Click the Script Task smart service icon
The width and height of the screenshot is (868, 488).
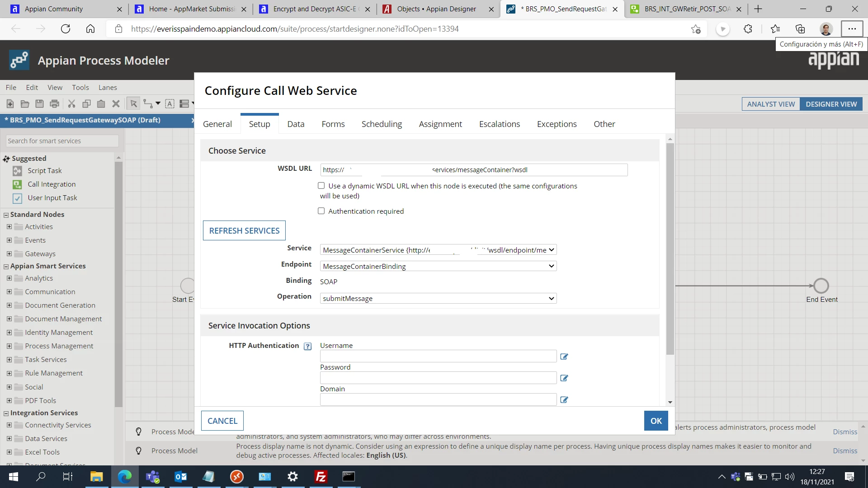coord(17,171)
